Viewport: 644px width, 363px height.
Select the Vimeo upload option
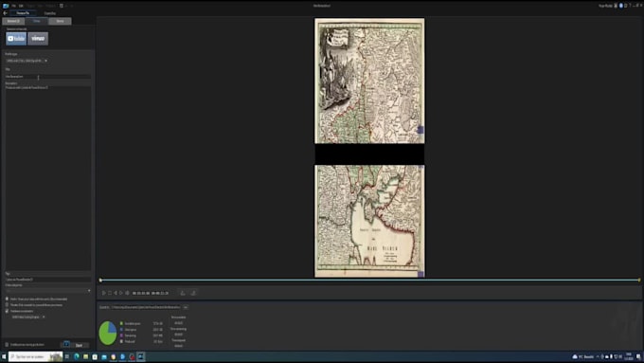pyautogui.click(x=38, y=39)
